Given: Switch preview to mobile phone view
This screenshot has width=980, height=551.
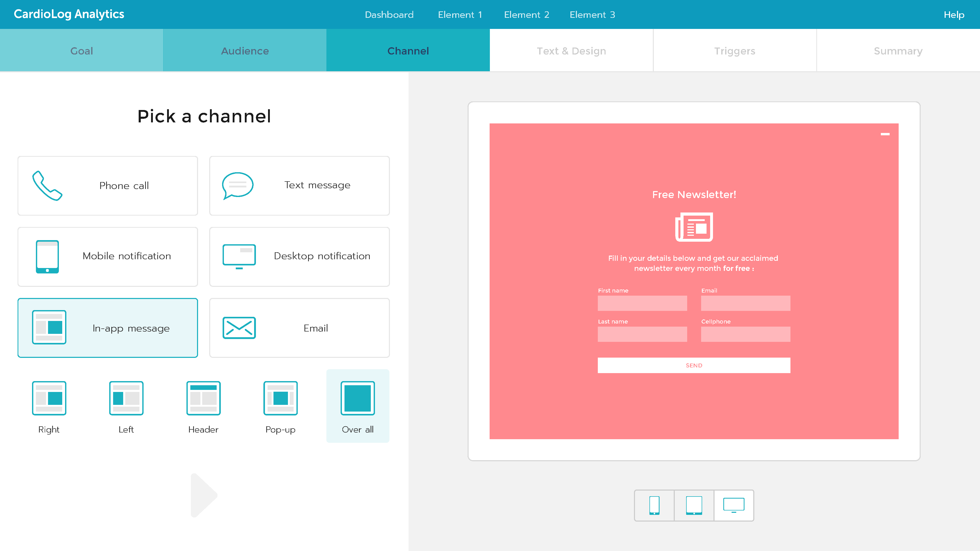Looking at the screenshot, I should (x=654, y=505).
